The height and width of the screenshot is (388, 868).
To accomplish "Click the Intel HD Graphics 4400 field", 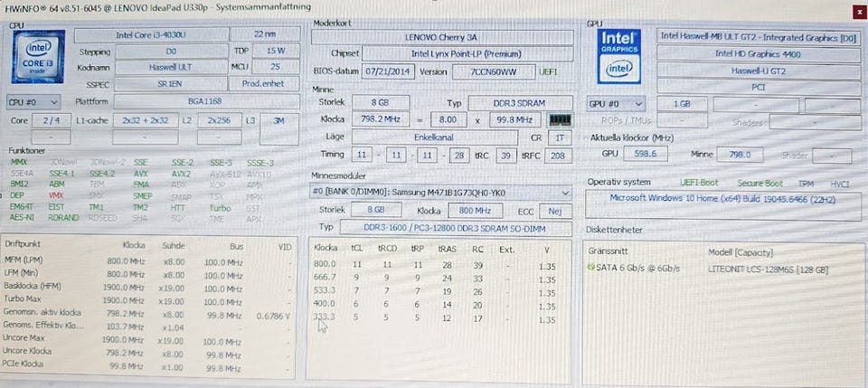I will (759, 53).
